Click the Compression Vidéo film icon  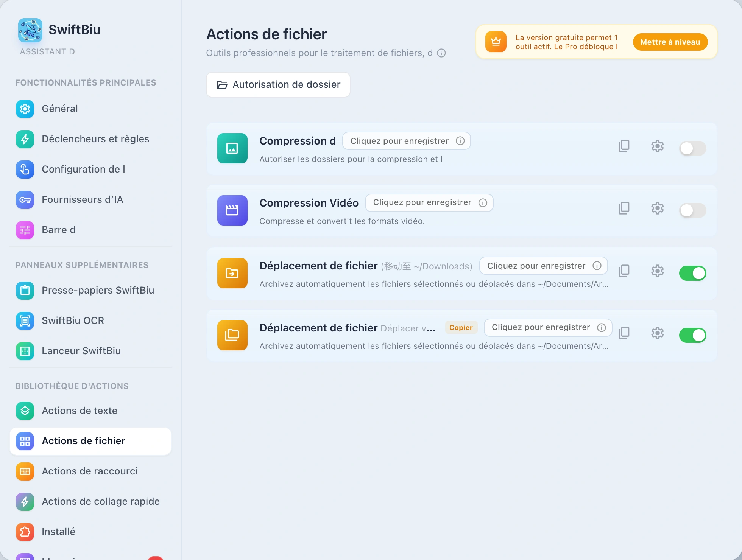pos(232,210)
